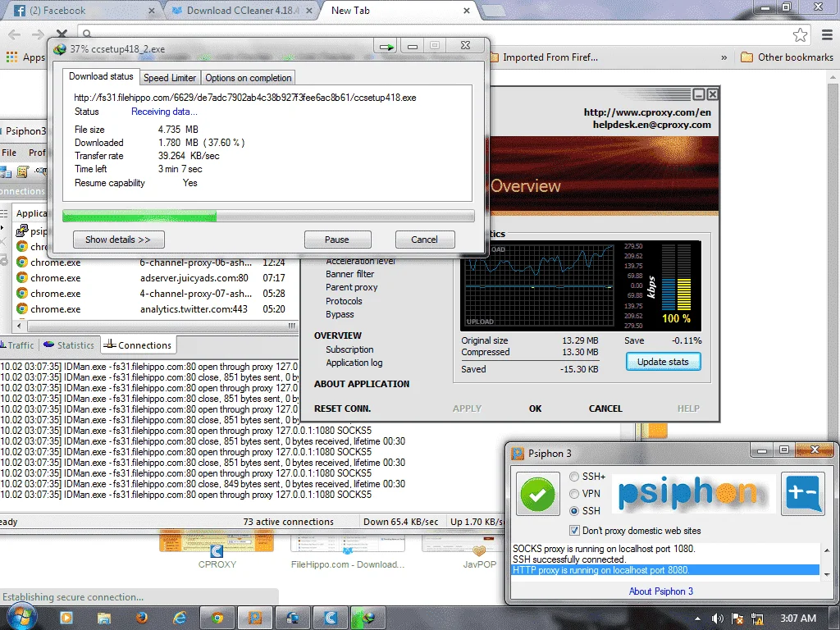840x630 pixels.
Task: Click the Proxifier proxy servers toolbar icon
Action: click(x=6, y=172)
